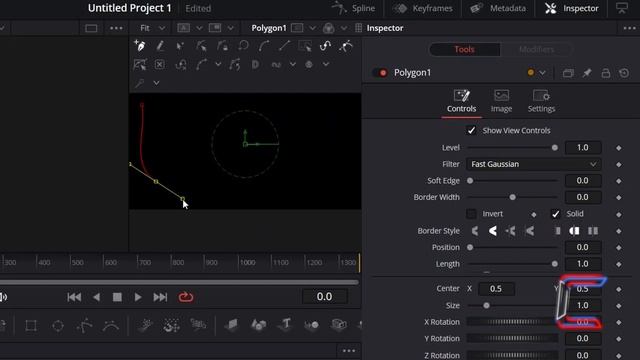Viewport: 640px width, 360px height.
Task: Click the 1000 mark on time ruler
Action: pyautogui.click(x=247, y=262)
